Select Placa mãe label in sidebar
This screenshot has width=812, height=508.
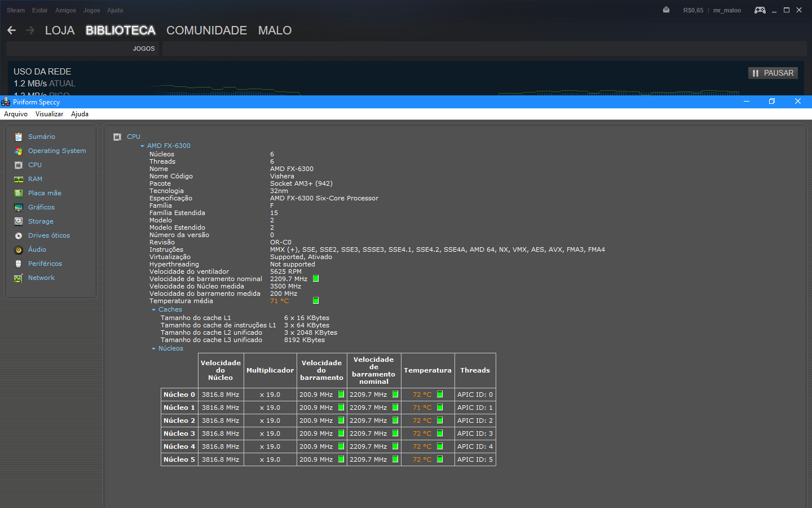point(45,193)
